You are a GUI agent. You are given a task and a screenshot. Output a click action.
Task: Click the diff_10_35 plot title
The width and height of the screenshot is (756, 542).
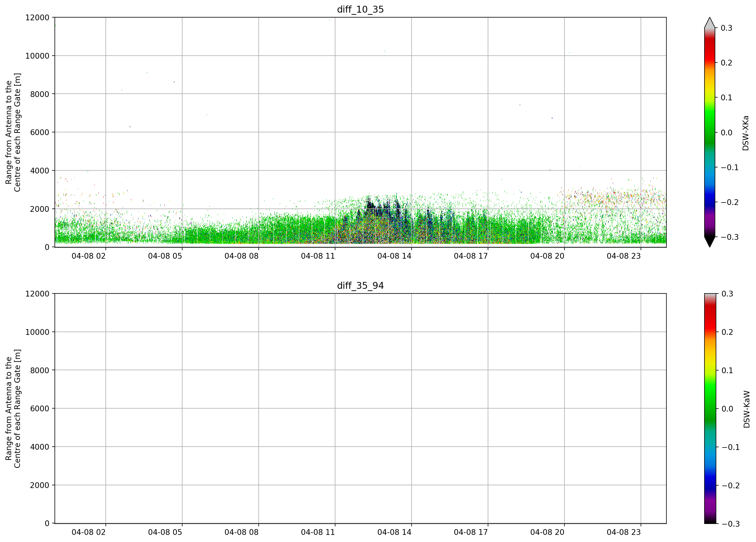(x=360, y=9)
